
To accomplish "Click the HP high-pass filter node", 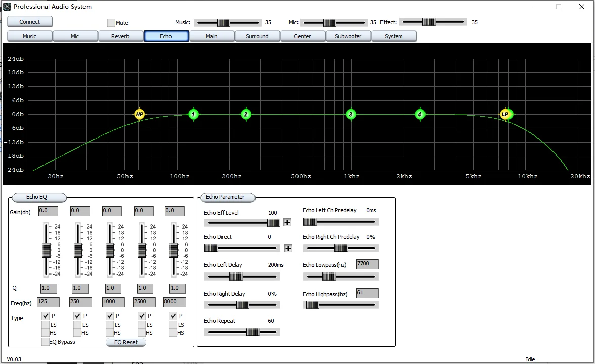I will (139, 115).
